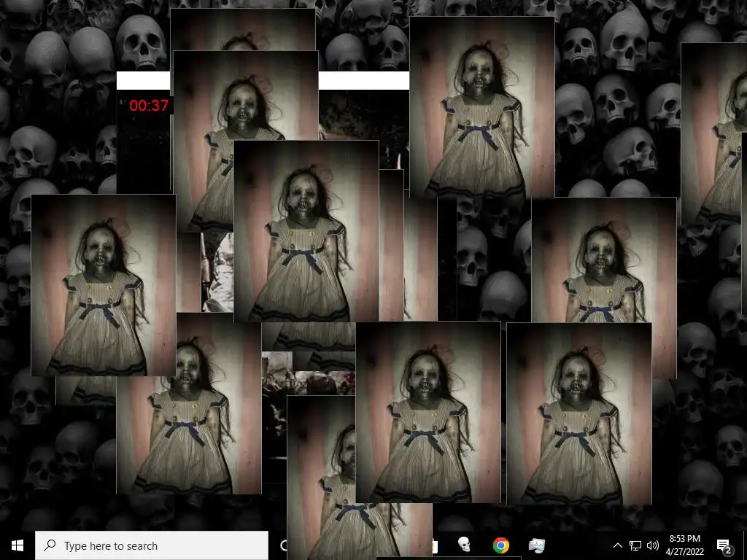Open network status in the tray

pos(635,545)
